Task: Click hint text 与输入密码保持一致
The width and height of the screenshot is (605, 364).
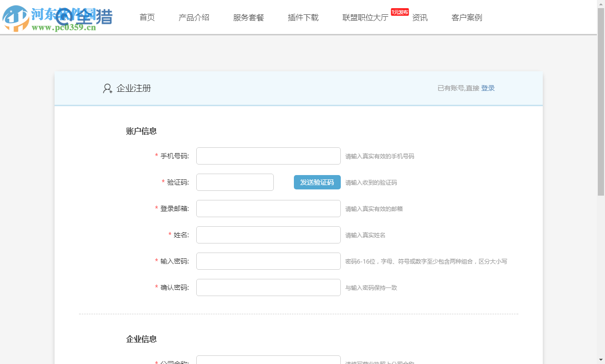Action: click(x=371, y=288)
